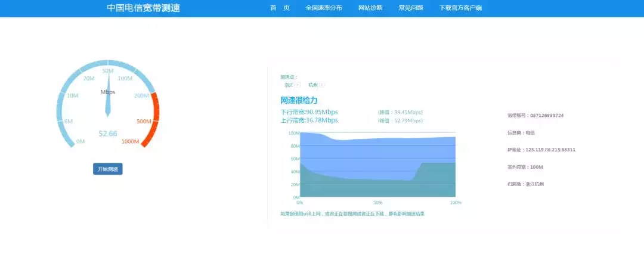Click the 签约带宽：100M entry

click(525, 167)
